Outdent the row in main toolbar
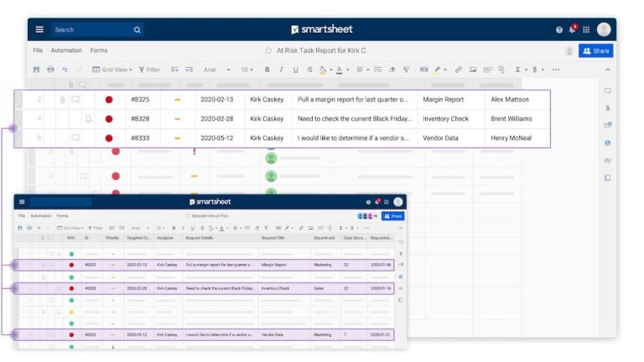This screenshot has width=644, height=362. point(174,70)
